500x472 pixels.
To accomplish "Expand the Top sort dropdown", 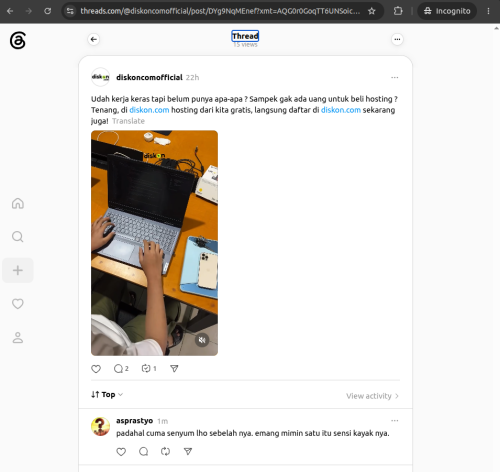I will [107, 395].
